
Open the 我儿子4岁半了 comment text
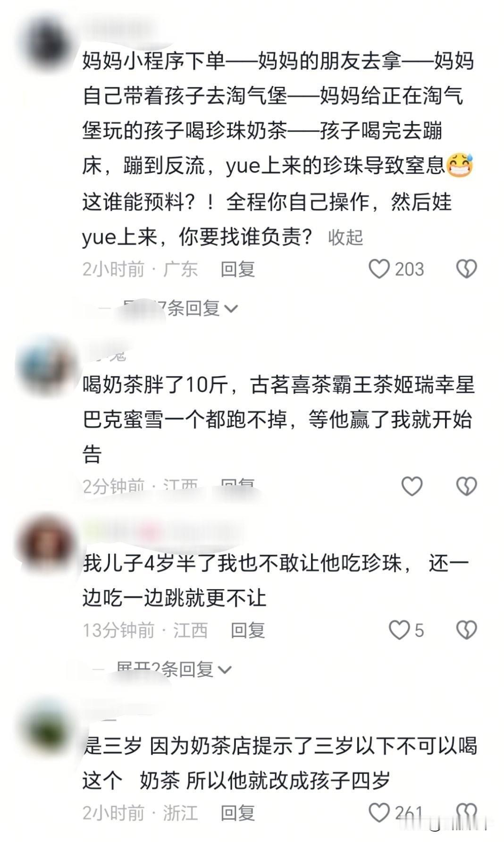pos(276,581)
